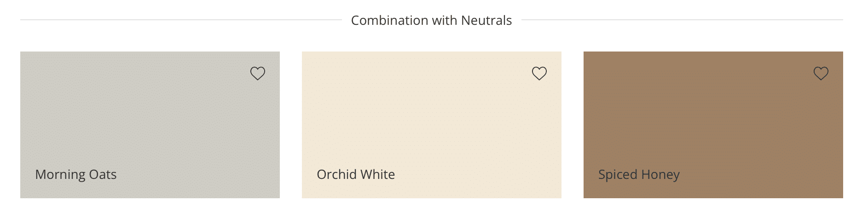Open the Morning Oats label link
868x218 pixels.
pyautogui.click(x=76, y=175)
